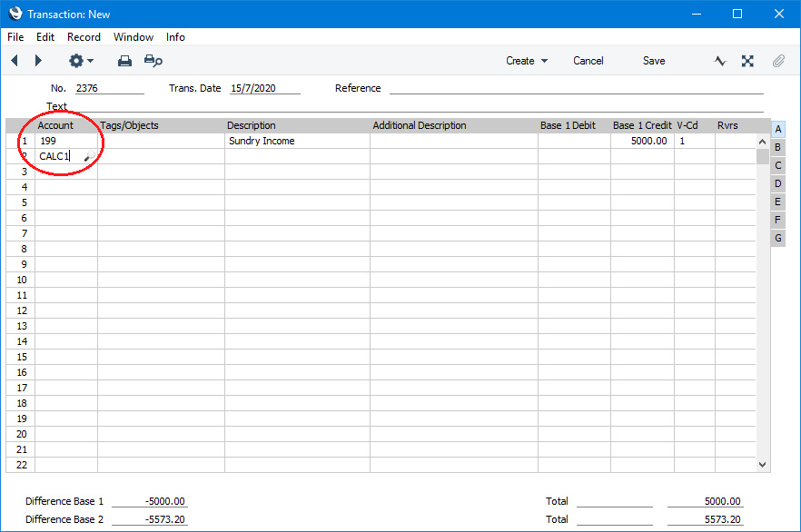Viewport: 801px width, 532px height.
Task: Open the Window menu
Action: 133,37
